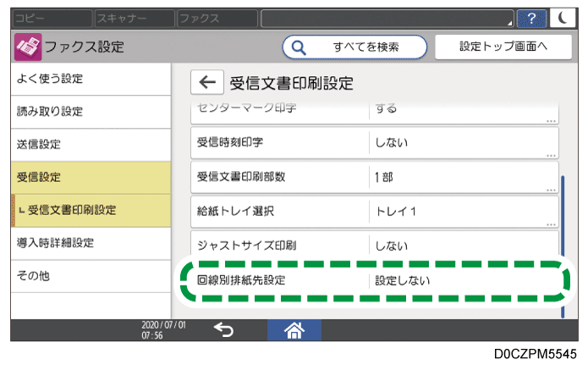
Task: Click the magnifier icon in search box
Action: tap(299, 47)
